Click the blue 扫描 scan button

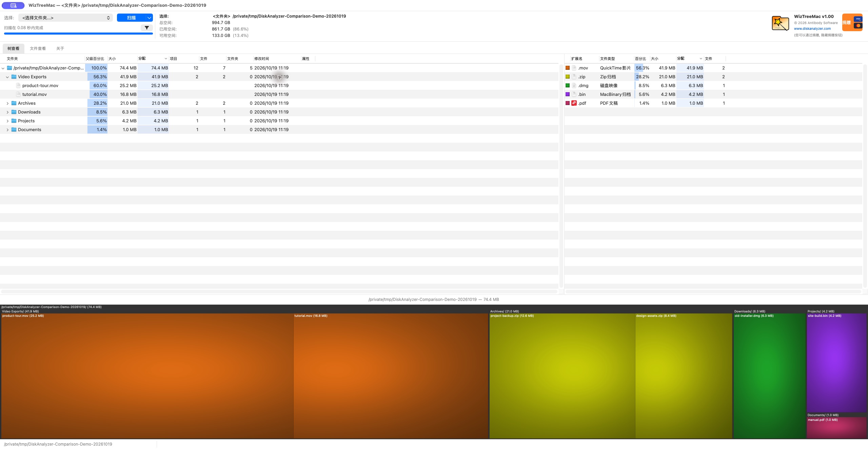131,18
